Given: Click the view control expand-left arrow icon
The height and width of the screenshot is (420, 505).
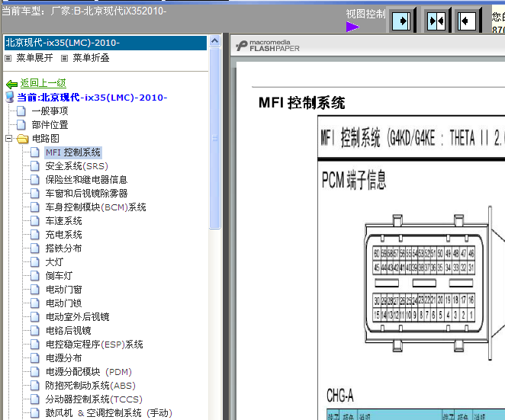Looking at the screenshot, I should 468,21.
